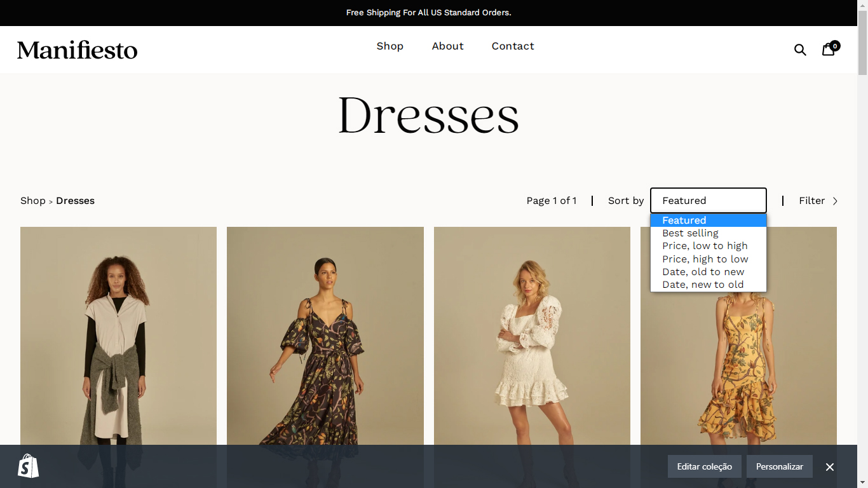This screenshot has width=868, height=488.
Task: Click the Sort by label
Action: 626,201
